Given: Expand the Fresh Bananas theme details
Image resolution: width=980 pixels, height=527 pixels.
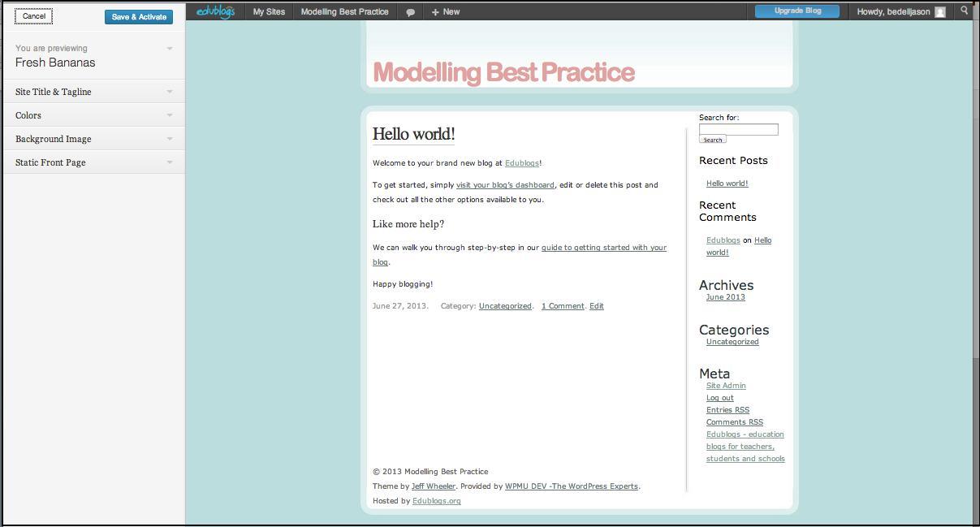Looking at the screenshot, I should (94, 56).
